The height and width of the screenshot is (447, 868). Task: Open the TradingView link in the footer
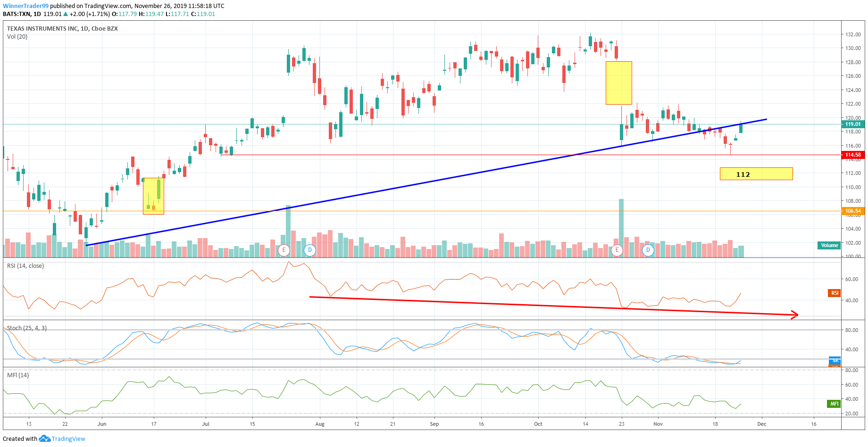68,439
